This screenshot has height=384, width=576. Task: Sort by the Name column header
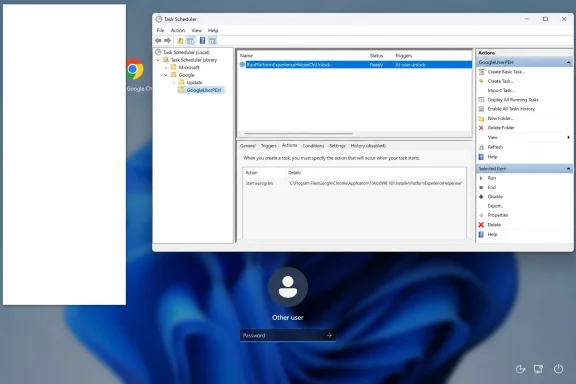click(x=246, y=55)
